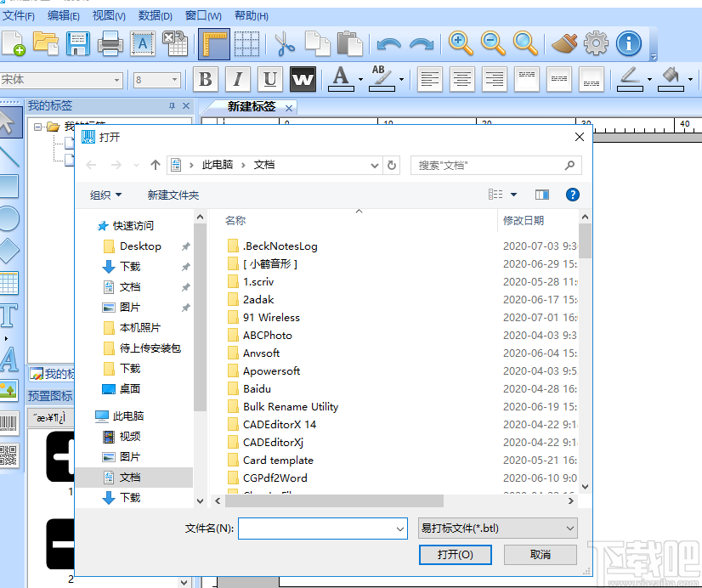The width and height of the screenshot is (702, 588).
Task: Click the font color A swatch
Action: point(341,79)
